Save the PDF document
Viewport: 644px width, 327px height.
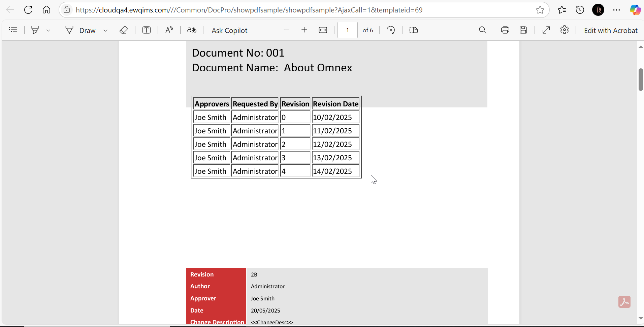pyautogui.click(x=523, y=30)
